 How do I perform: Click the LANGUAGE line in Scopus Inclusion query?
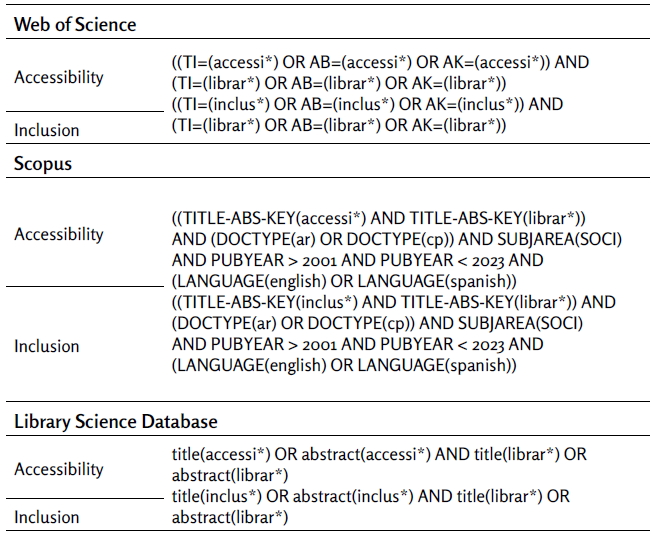coord(344,366)
